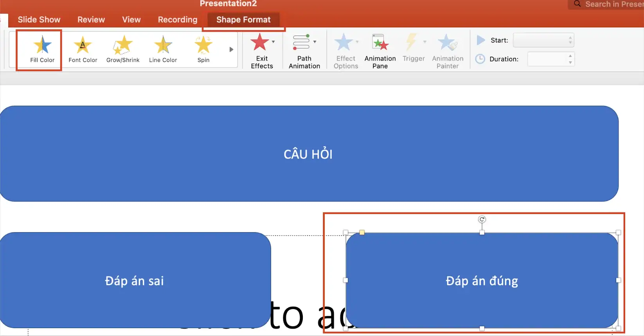The image size is (644, 336).
Task: Click the top-middle resize handle of Đáp án đúng
Action: click(482, 232)
